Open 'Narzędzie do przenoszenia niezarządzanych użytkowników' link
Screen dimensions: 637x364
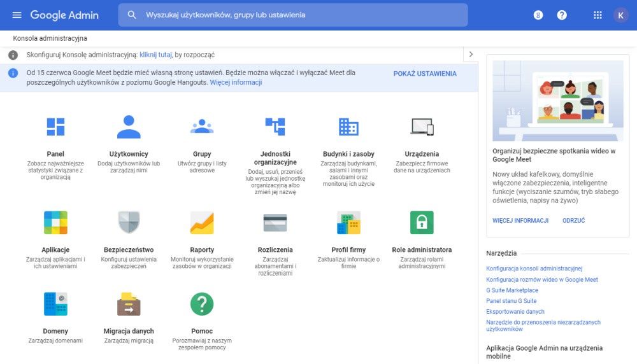(543, 325)
